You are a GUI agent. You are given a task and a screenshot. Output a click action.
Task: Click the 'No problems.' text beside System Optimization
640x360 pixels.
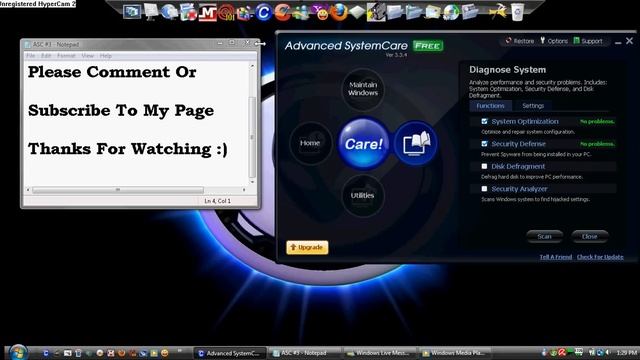point(597,122)
